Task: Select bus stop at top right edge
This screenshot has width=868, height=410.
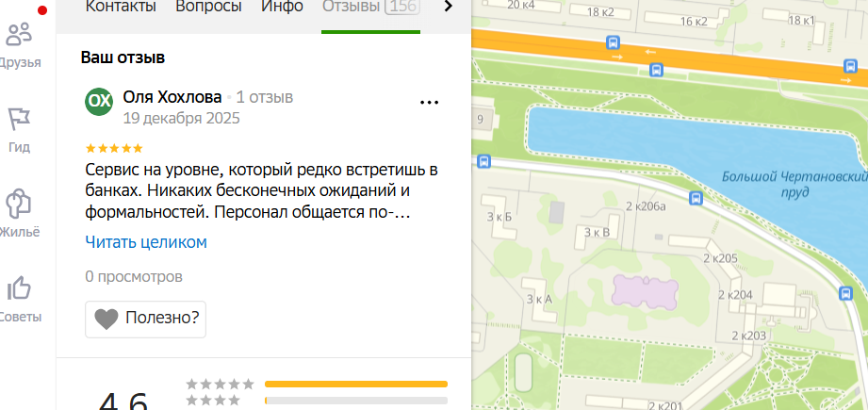Action: (850, 66)
